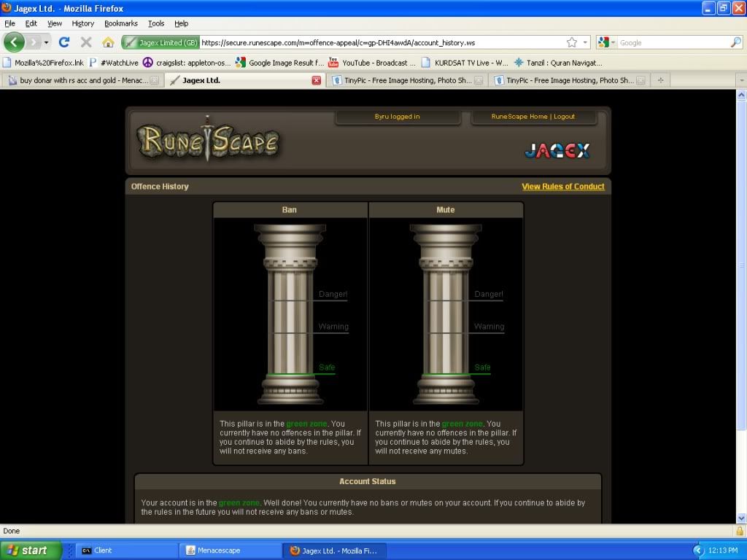Viewport: 747px width, 560px height.
Task: Open the craigslist: appleton-os bookmark
Action: point(187,63)
